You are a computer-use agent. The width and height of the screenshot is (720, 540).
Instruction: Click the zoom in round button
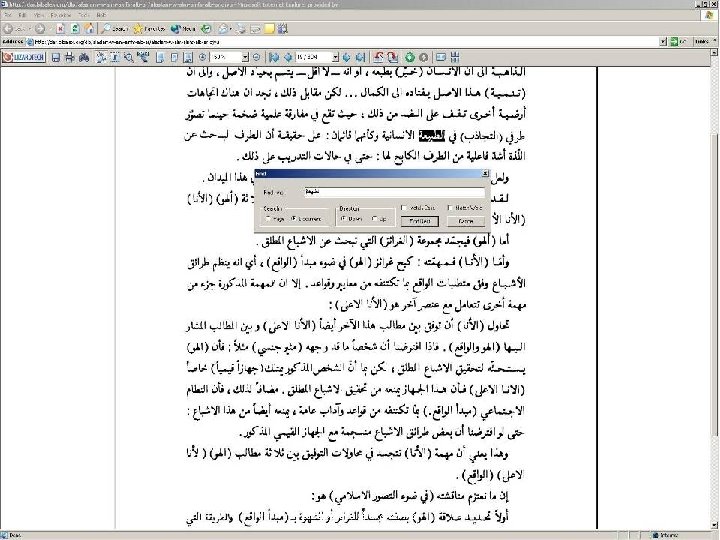(x=202, y=57)
